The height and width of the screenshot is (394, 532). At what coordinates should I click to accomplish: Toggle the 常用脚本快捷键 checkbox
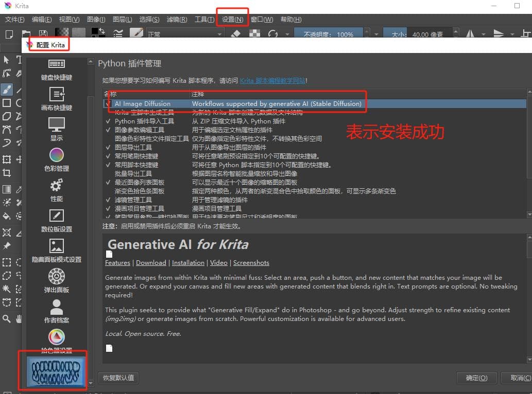point(108,165)
